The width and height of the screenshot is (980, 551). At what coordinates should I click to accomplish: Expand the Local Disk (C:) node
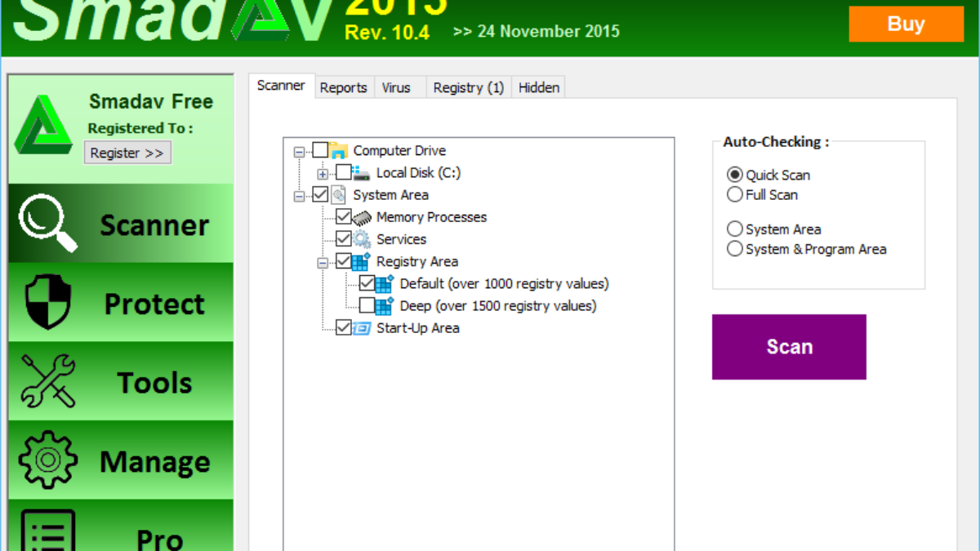(x=323, y=173)
